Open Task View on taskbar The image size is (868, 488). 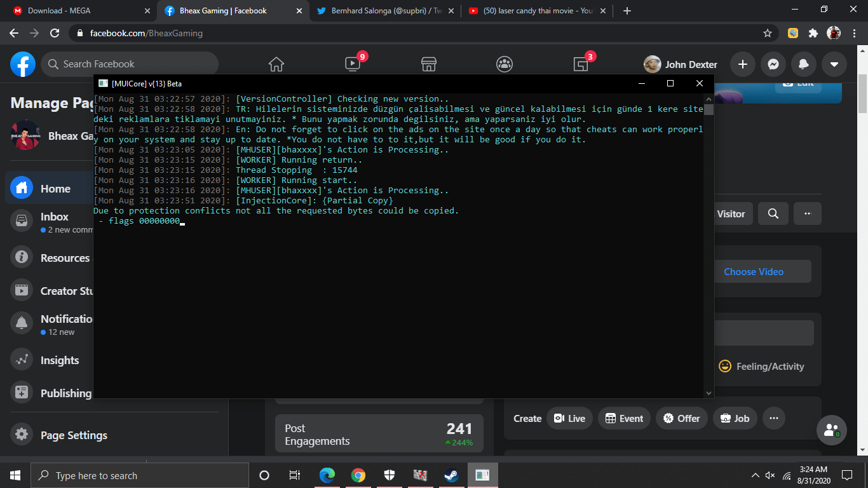pyautogui.click(x=295, y=475)
